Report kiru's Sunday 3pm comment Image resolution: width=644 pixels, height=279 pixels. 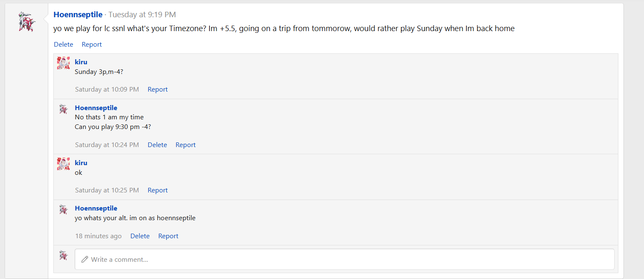click(x=157, y=89)
